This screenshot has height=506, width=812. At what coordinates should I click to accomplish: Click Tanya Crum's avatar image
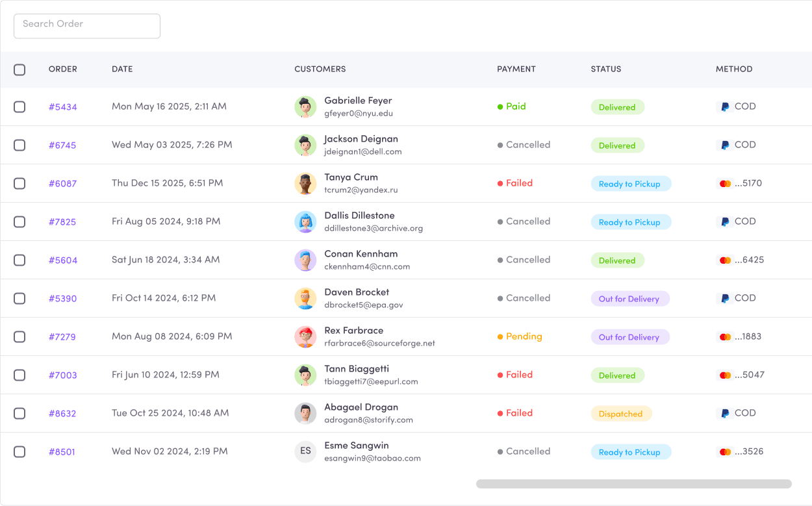tap(305, 184)
